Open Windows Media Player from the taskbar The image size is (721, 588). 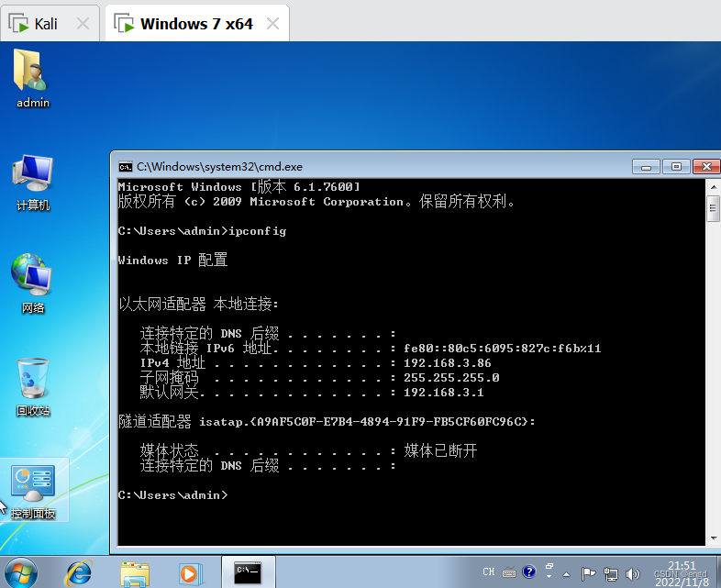click(191, 573)
